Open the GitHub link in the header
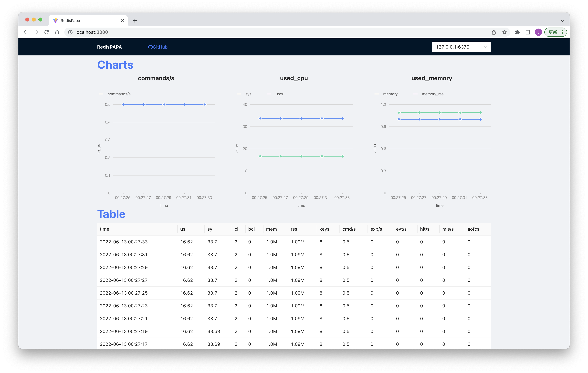This screenshot has height=373, width=588. (158, 47)
